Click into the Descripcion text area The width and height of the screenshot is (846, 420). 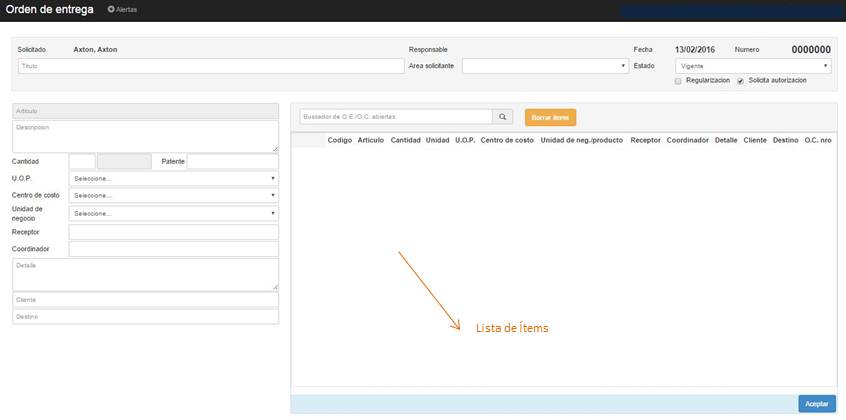click(x=145, y=136)
